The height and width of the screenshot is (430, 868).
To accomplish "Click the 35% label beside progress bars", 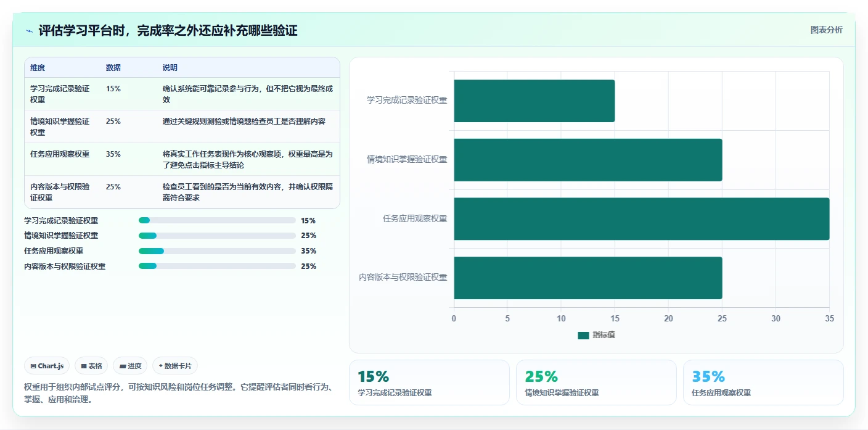I will point(308,251).
